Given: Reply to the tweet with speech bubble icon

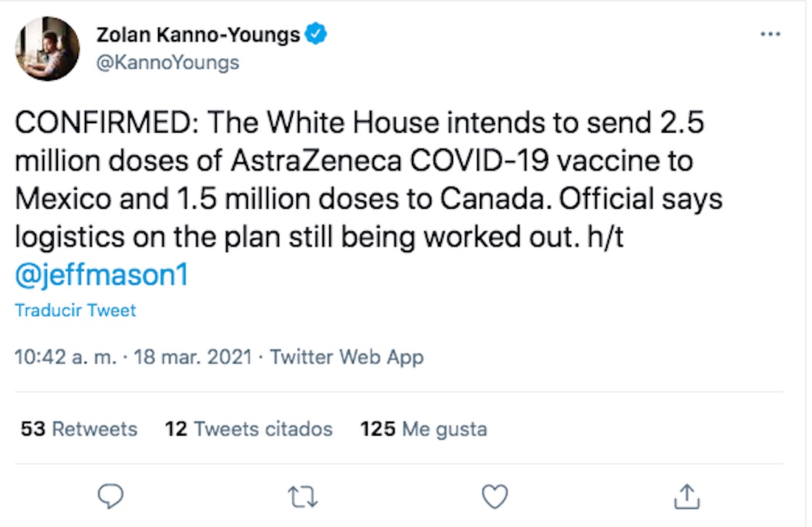Looking at the screenshot, I should pos(110,497).
